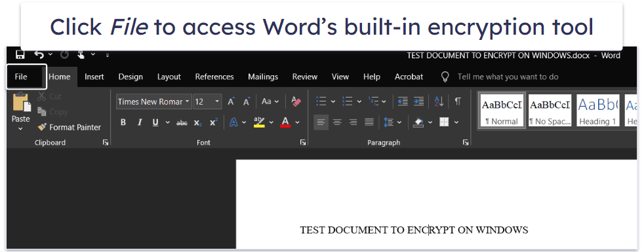Click the Numbering list icon
The image size is (644, 252).
348,101
